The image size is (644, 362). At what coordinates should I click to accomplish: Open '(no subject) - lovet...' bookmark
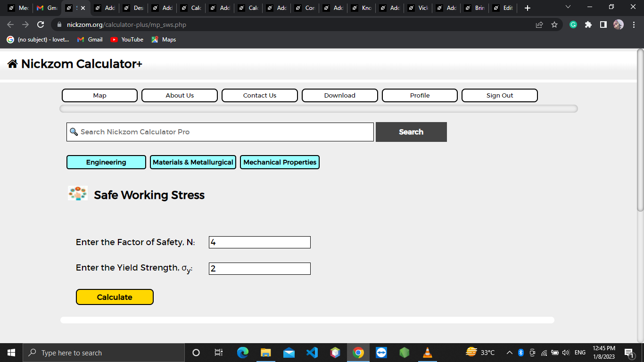38,40
